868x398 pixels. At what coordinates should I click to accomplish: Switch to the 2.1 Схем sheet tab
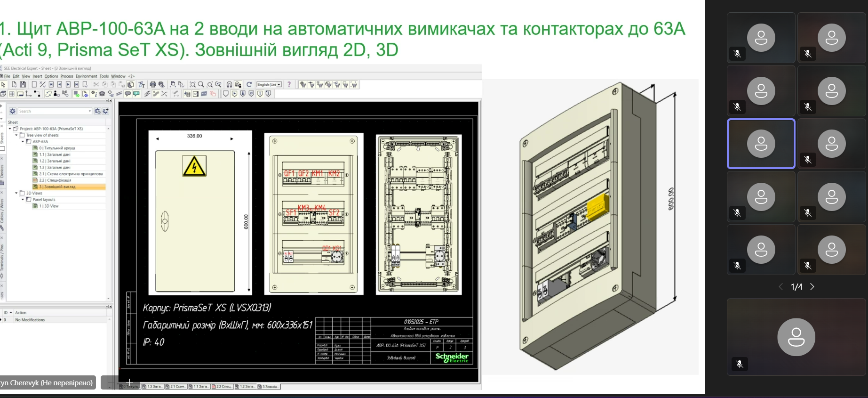pyautogui.click(x=175, y=386)
